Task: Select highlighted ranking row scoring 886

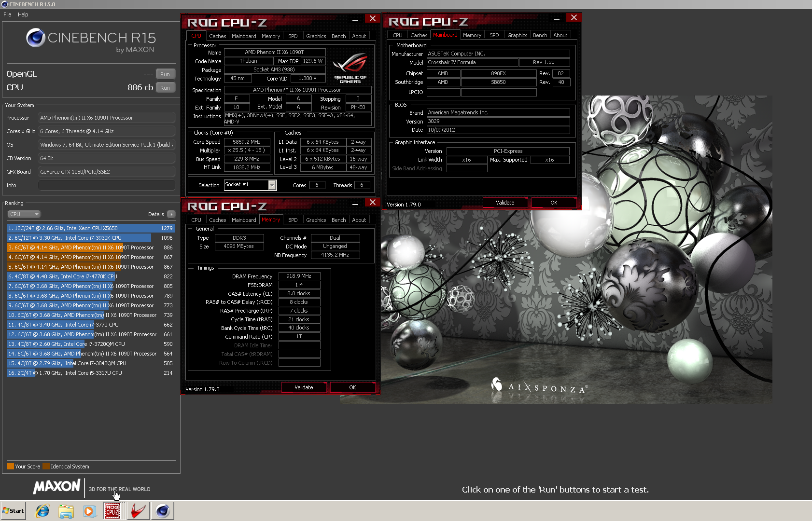Action: tap(91, 247)
